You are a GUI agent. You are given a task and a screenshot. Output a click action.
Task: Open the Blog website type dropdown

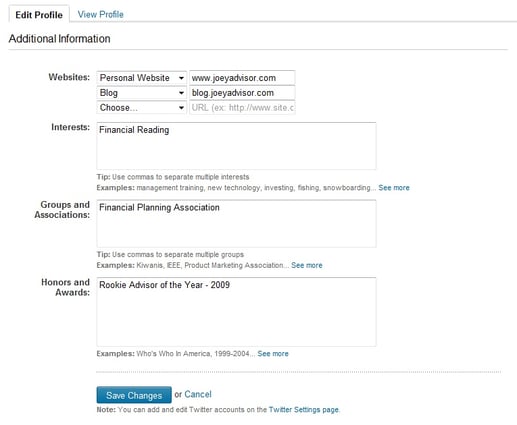(x=141, y=93)
